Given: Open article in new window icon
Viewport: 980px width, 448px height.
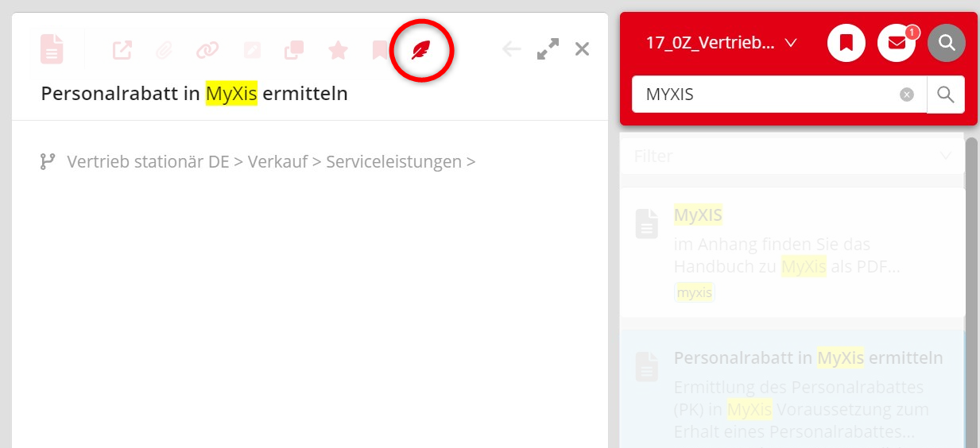Looking at the screenshot, I should click(x=122, y=50).
